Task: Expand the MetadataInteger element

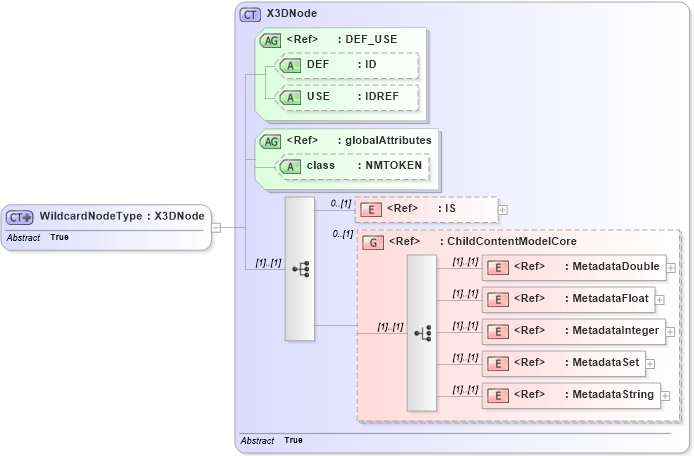Action: point(671,332)
